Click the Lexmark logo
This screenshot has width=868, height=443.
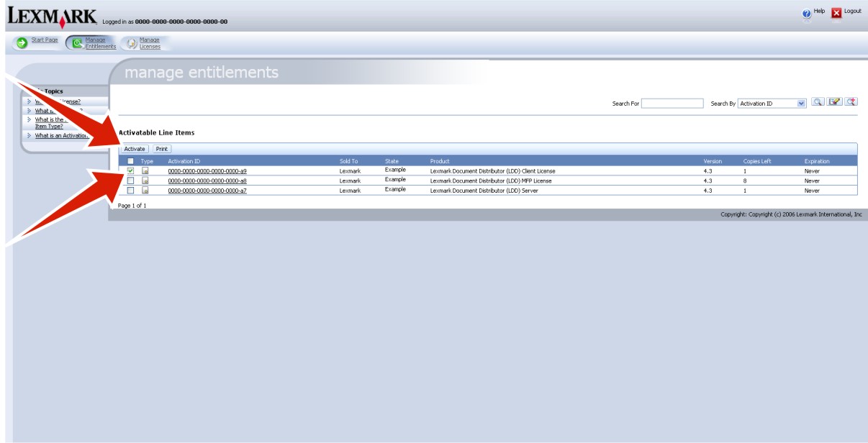52,17
